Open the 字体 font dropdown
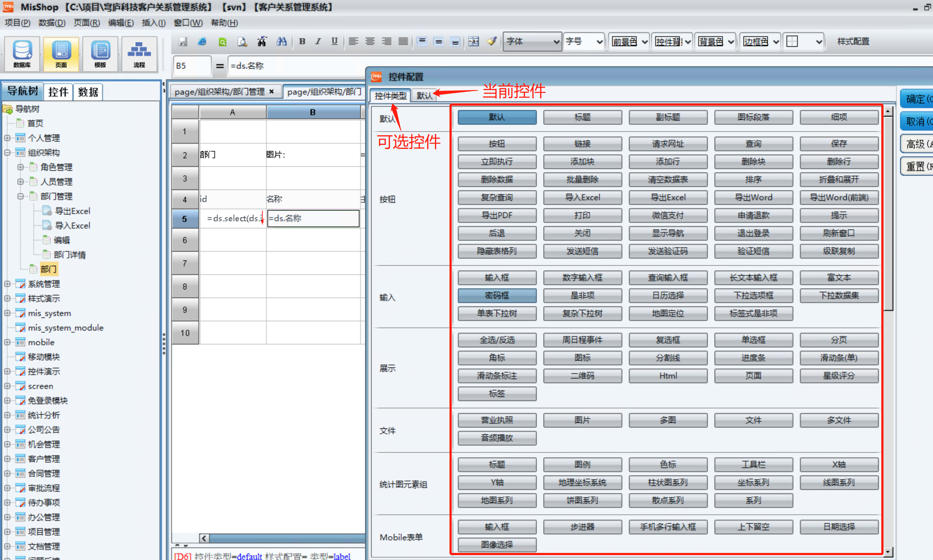Viewport: 933px width, 560px height. point(532,42)
